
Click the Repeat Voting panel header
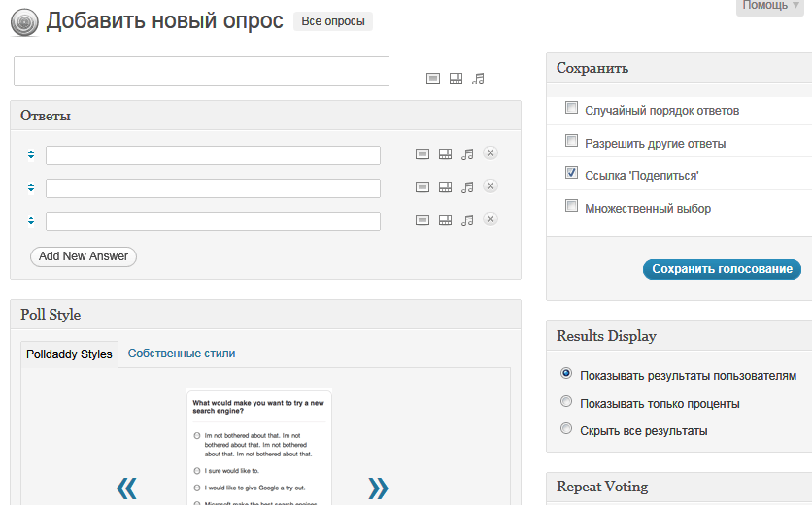[x=679, y=487]
